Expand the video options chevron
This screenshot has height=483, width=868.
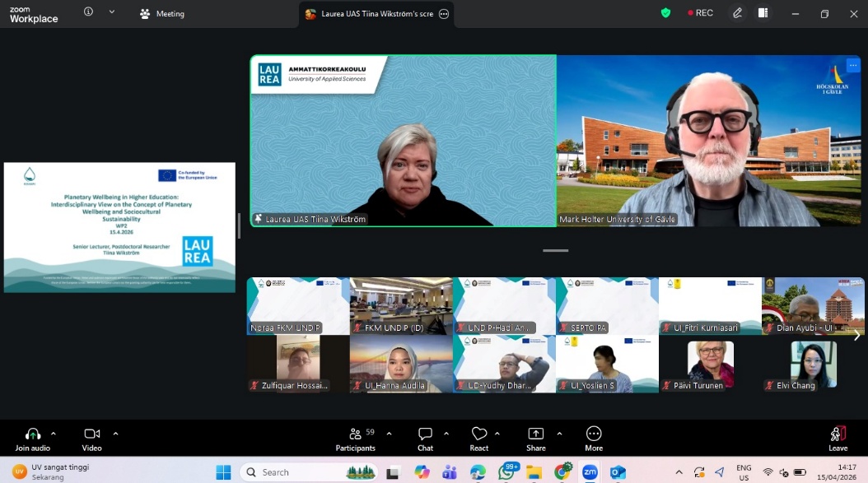pyautogui.click(x=115, y=434)
